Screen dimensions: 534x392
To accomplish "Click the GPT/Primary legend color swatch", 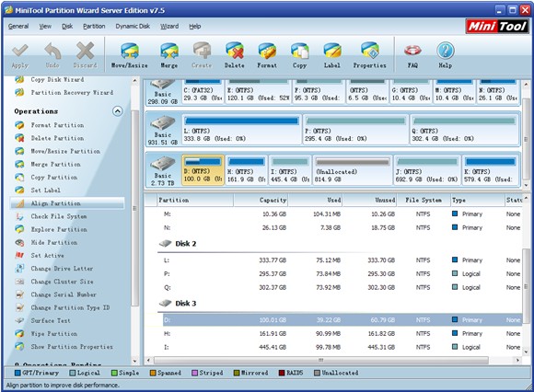I will pos(17,373).
